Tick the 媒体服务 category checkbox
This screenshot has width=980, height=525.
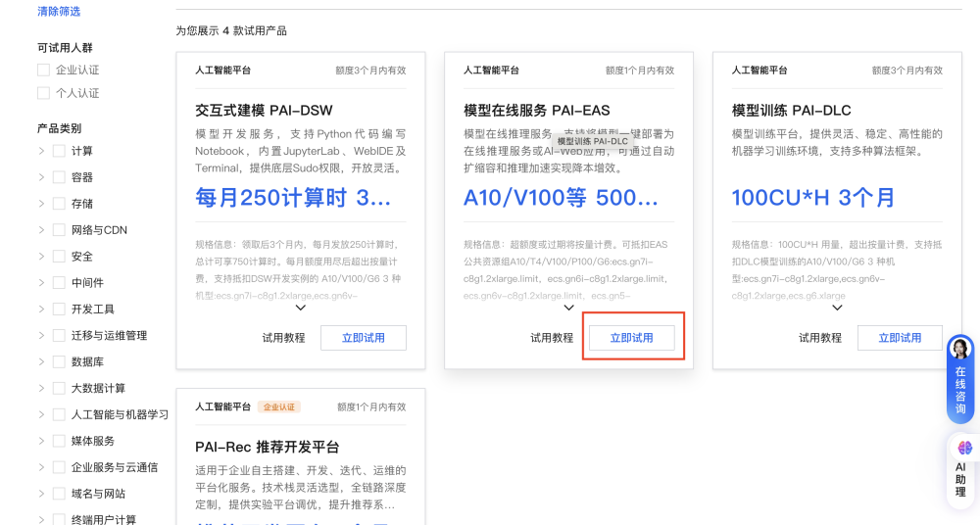(59, 441)
